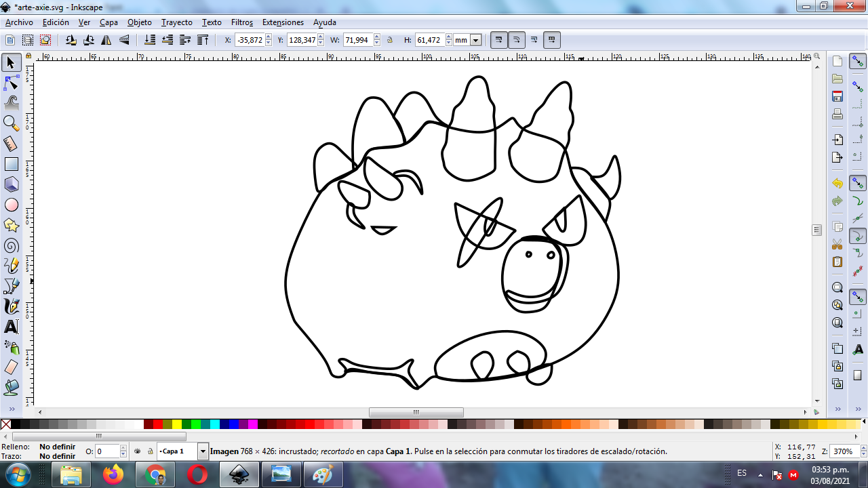Open the Archivo menu
868x488 pixels.
(x=19, y=22)
